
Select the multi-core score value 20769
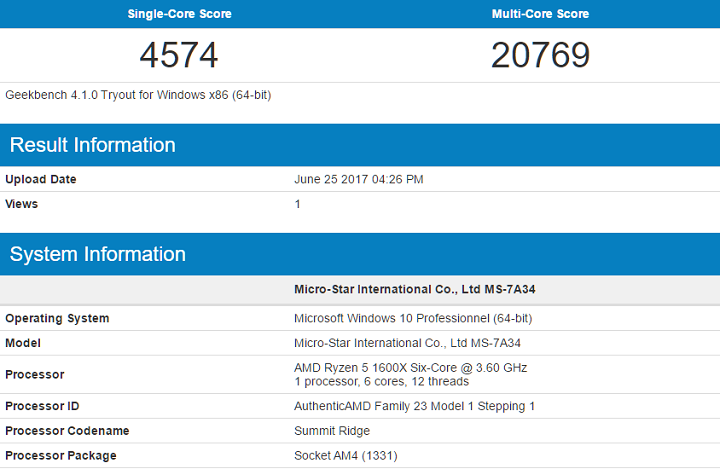click(540, 55)
